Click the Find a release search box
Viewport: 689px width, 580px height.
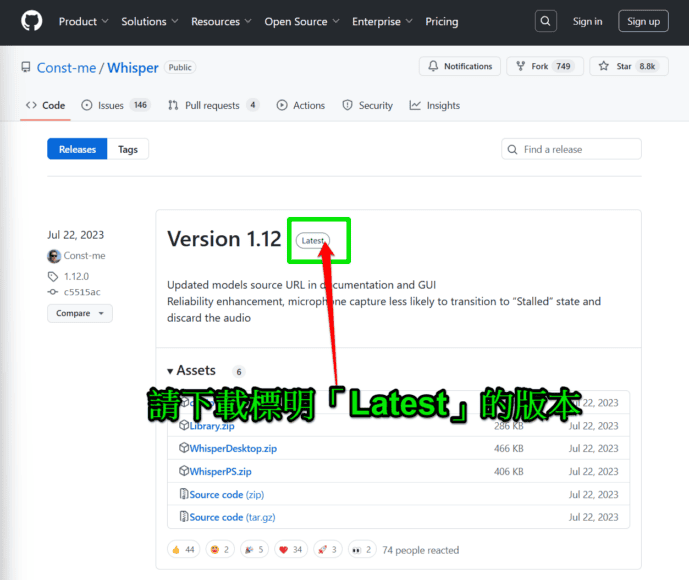(571, 149)
